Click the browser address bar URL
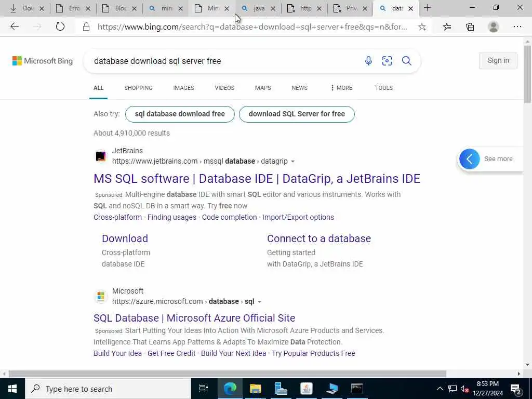 pyautogui.click(x=252, y=27)
